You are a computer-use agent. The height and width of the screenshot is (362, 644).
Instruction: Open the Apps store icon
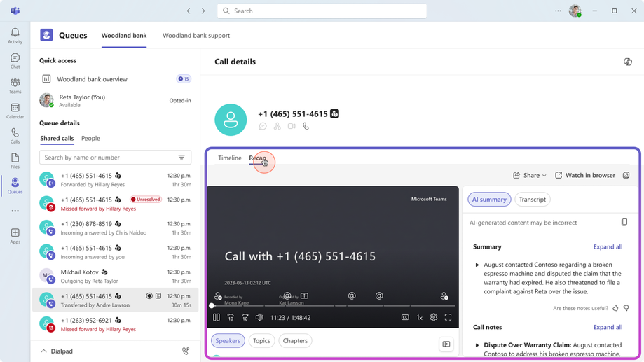(15, 236)
